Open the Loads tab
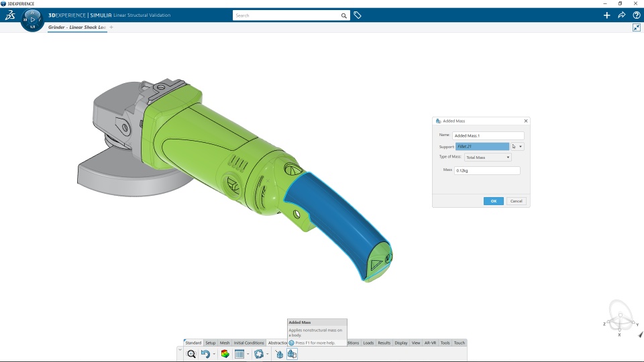 tap(368, 343)
